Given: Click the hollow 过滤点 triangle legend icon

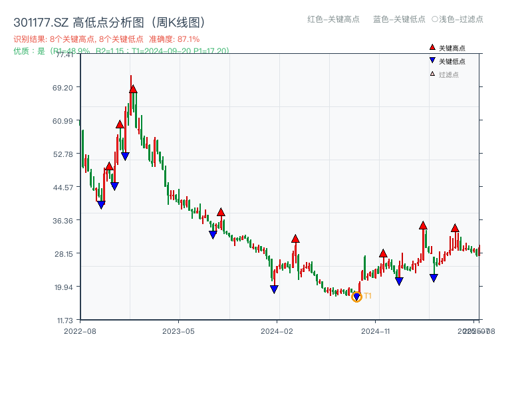Looking at the screenshot, I should tap(432, 73).
